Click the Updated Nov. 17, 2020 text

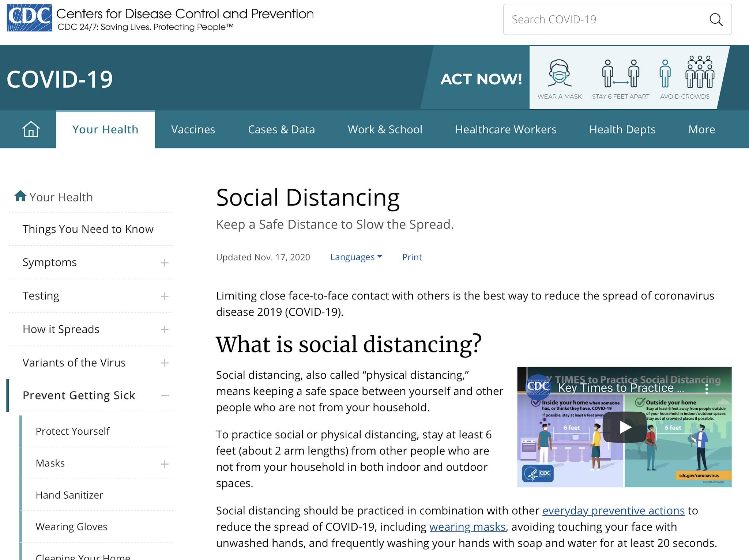point(263,257)
